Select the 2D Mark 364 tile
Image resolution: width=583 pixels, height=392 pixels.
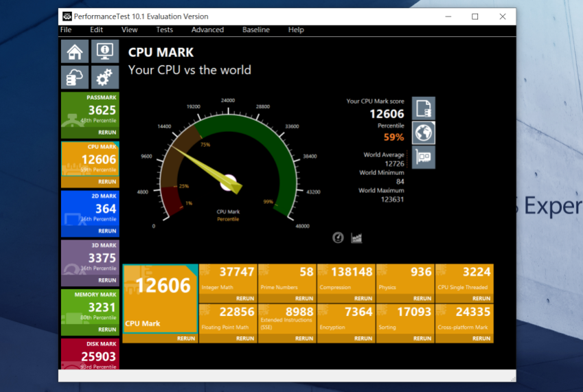click(90, 209)
